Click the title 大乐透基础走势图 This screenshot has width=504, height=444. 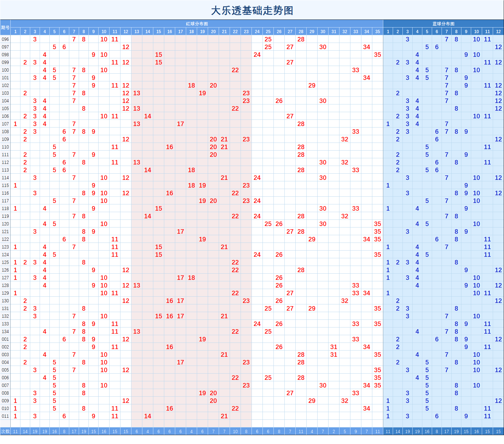tap(252, 11)
